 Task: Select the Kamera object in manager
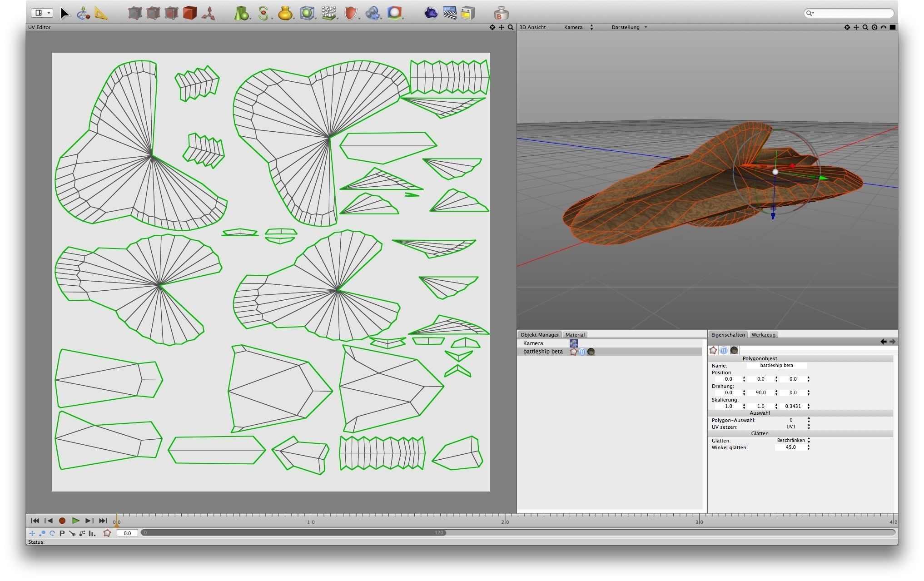[533, 343]
